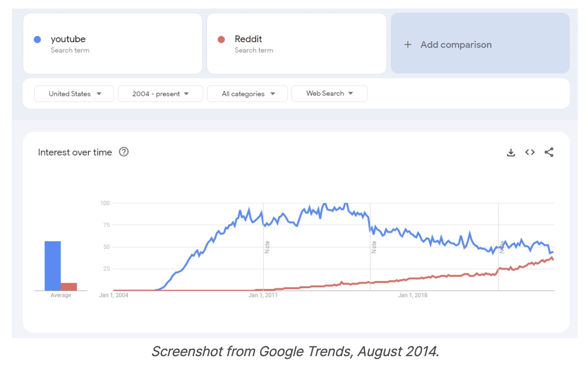Click the Jan 1, 2018 axis label
Image resolution: width=588 pixels, height=374 pixels.
click(412, 295)
